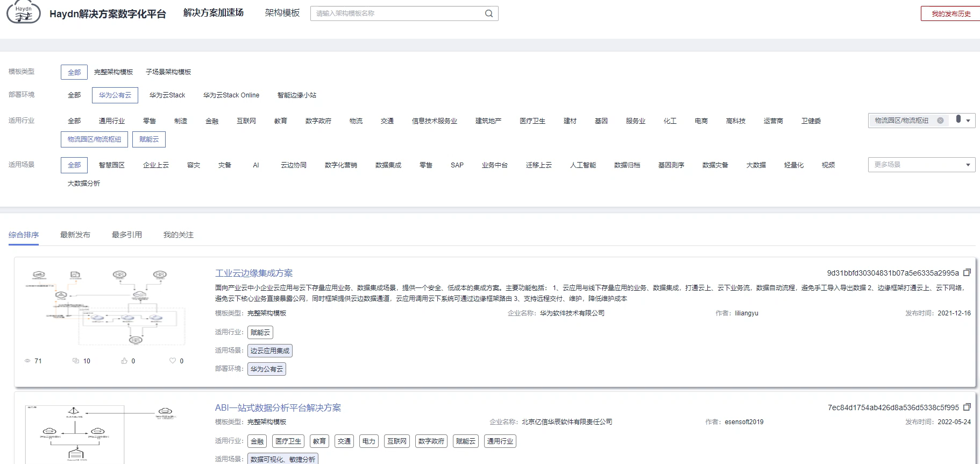Select 卫健委 industry filter
980x464 pixels.
tap(811, 121)
